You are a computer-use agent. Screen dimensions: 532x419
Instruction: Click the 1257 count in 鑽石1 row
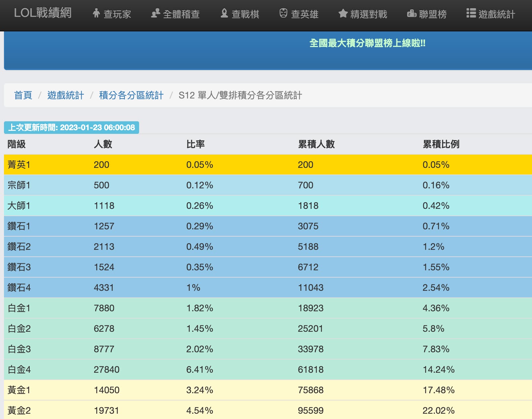tap(104, 226)
